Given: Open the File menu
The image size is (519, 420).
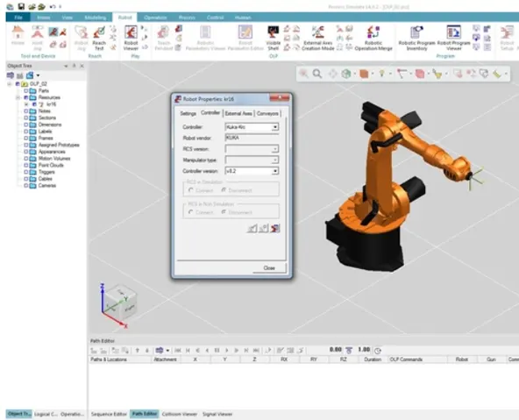Looking at the screenshot, I should click(18, 18).
